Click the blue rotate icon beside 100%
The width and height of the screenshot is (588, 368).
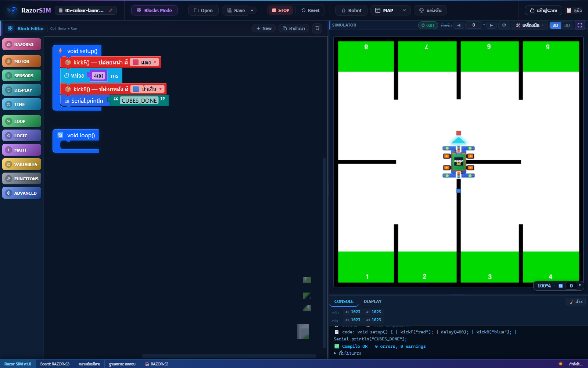(x=560, y=286)
